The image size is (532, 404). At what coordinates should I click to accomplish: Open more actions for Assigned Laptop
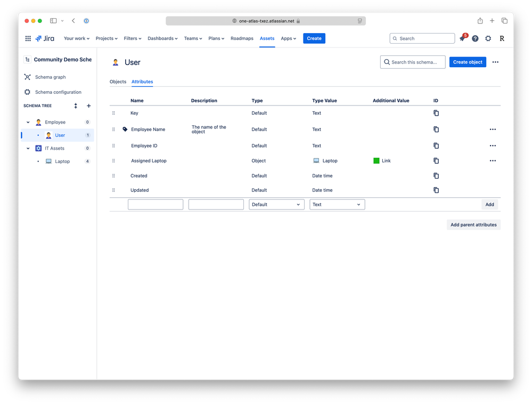click(493, 160)
